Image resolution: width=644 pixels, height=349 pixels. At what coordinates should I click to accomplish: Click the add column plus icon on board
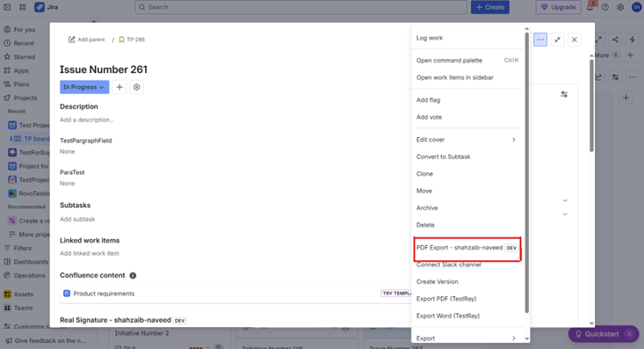pos(626,98)
